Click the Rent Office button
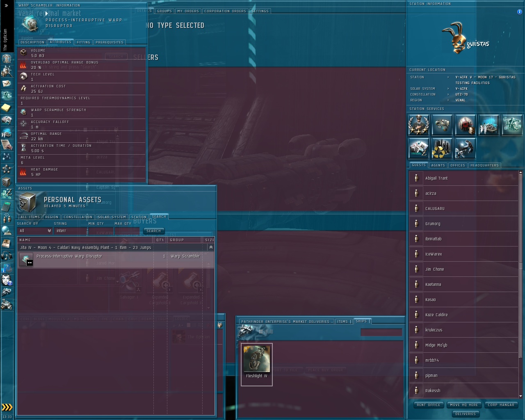The height and width of the screenshot is (420, 525). pyautogui.click(x=429, y=405)
